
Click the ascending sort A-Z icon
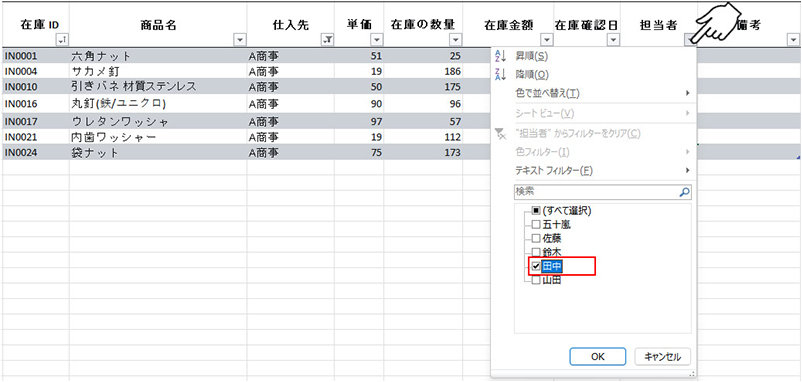(500, 55)
